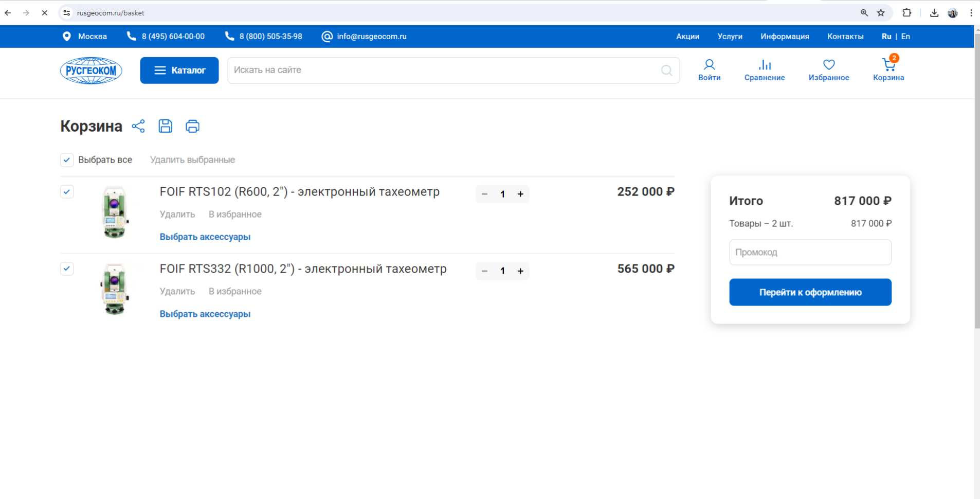Click the Русгеоком logo
Screen dimensions: 980x499
coord(91,70)
